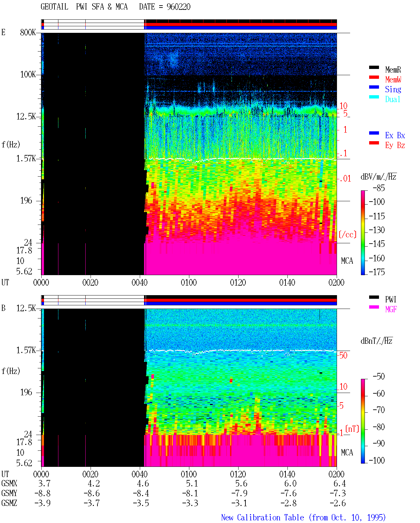Click the black PWI legend swatch

point(374,297)
